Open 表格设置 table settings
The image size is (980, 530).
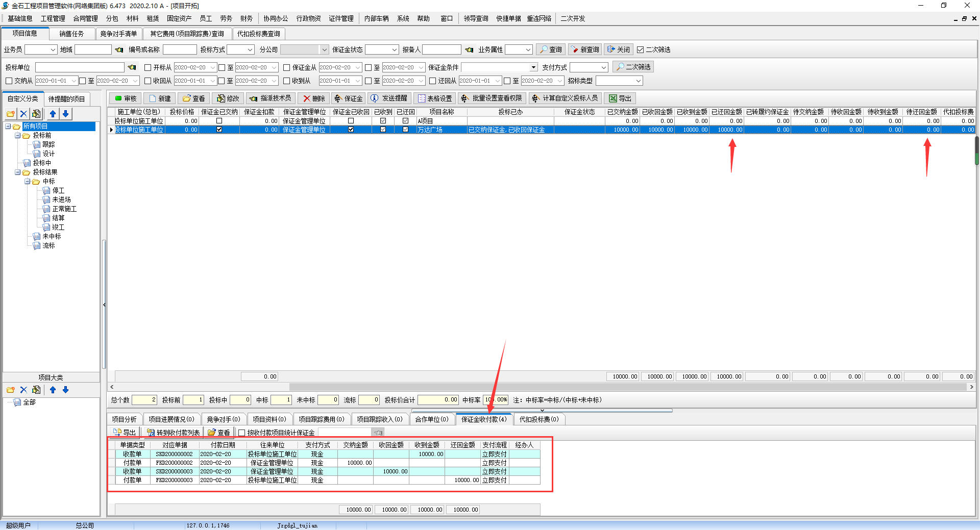click(434, 98)
